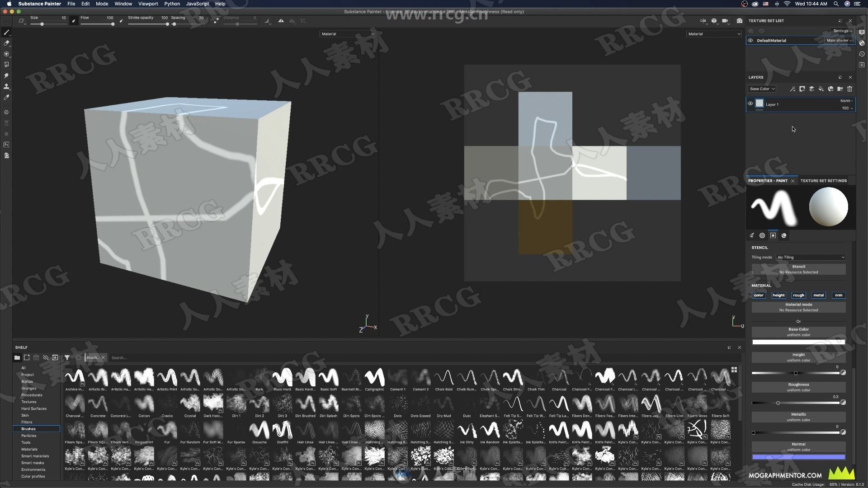Click the Roughness uniform color button
The width and height of the screenshot is (868, 488).
798,387
